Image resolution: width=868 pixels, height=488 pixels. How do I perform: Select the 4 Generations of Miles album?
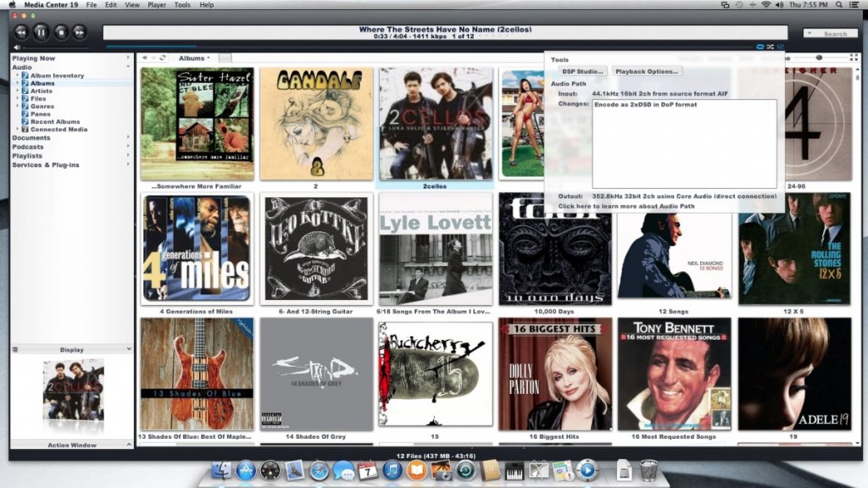click(x=197, y=249)
